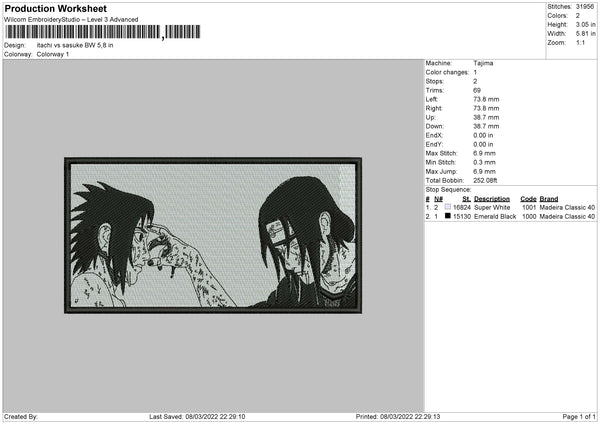
Task: Click the Trims value 69
Action: [477, 90]
